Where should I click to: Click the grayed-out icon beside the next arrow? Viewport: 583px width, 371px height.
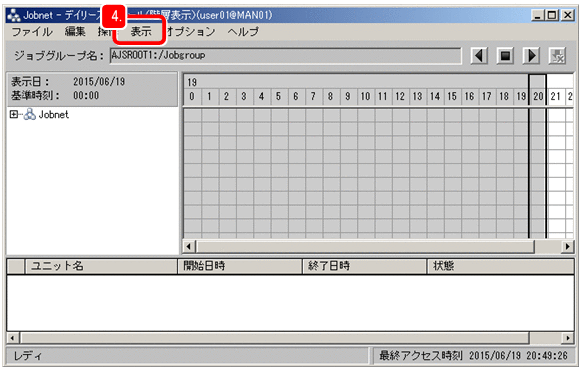(557, 56)
